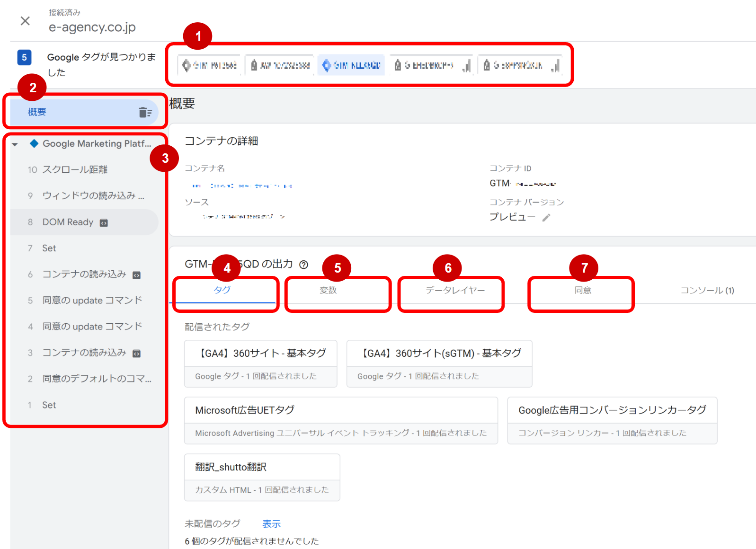Switch to the コンソール (1) tab
756x549 pixels.
[x=707, y=290]
